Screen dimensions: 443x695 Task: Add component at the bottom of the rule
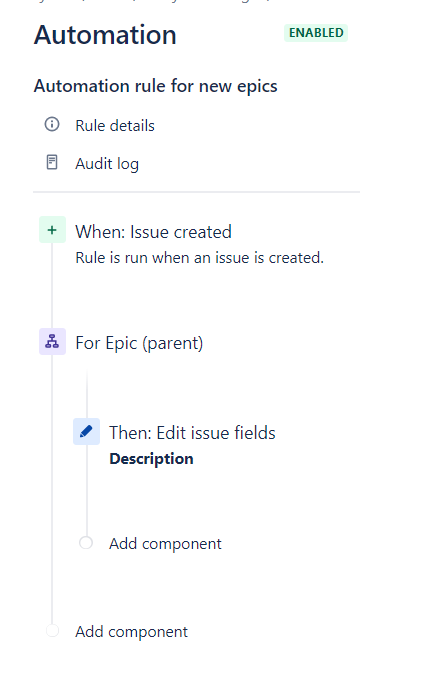(131, 632)
